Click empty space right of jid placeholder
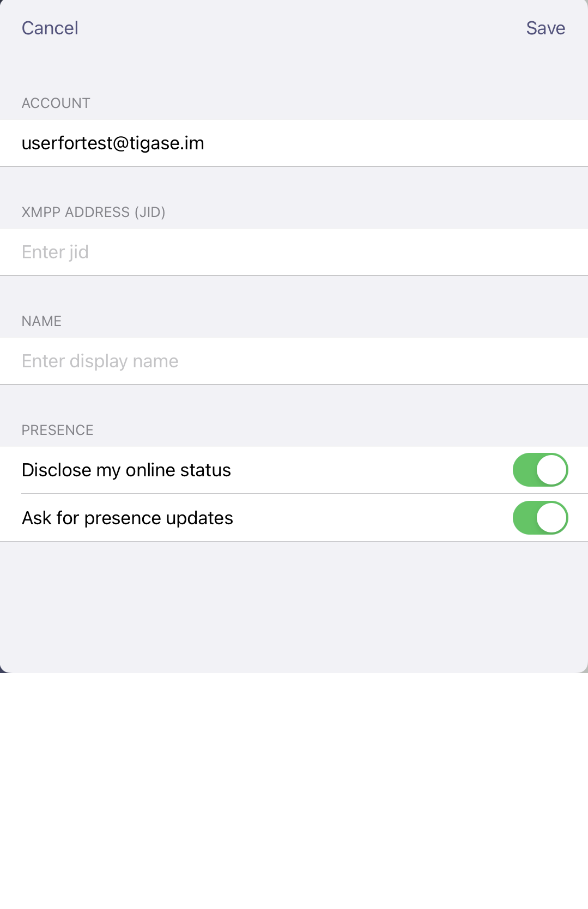 pos(338,252)
